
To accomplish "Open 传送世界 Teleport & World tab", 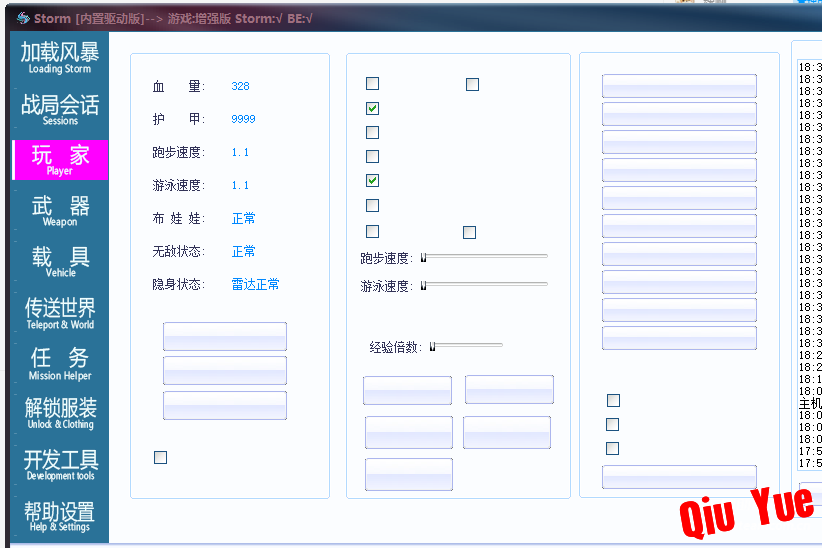I will (60, 313).
